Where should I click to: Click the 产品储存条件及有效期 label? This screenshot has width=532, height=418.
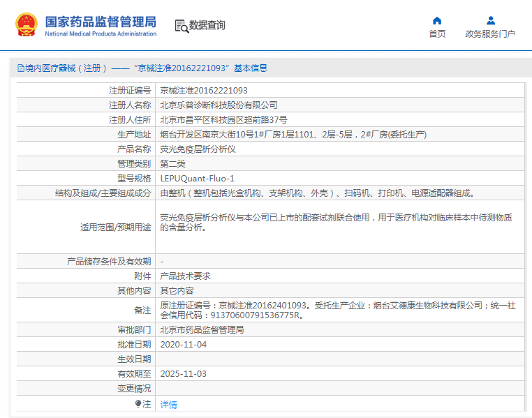point(109,262)
